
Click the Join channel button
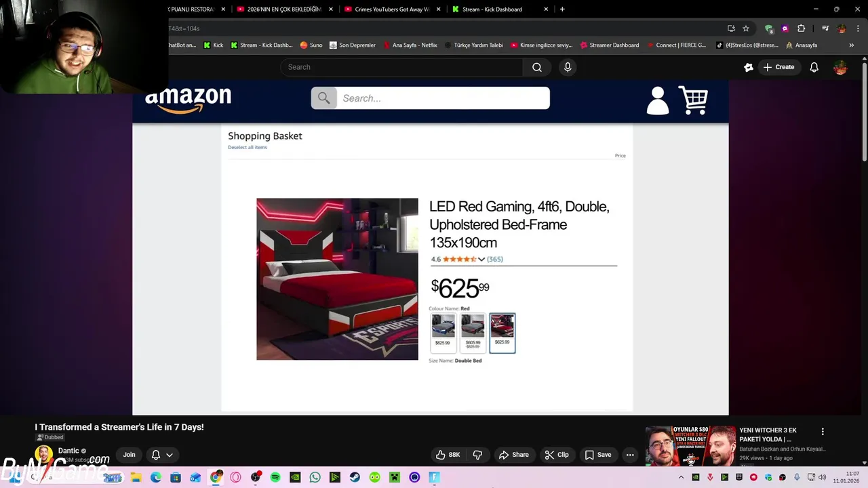click(x=129, y=455)
